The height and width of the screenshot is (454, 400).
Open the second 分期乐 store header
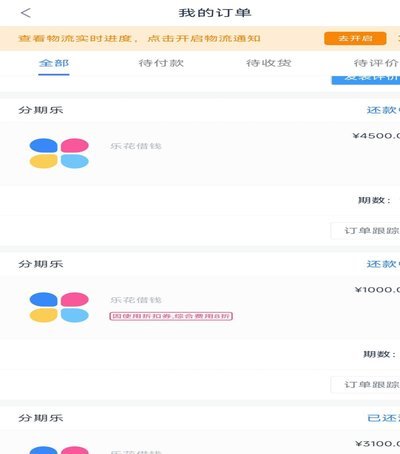tap(41, 264)
